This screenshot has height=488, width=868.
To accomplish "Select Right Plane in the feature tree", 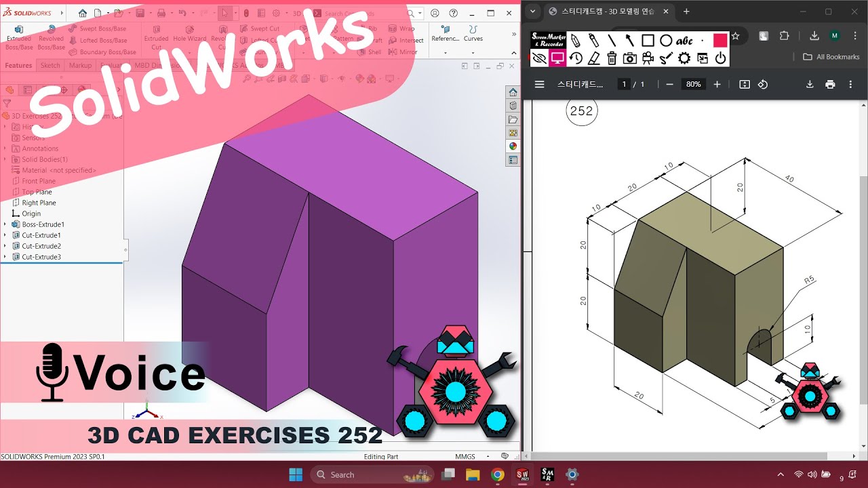I will pos(39,203).
